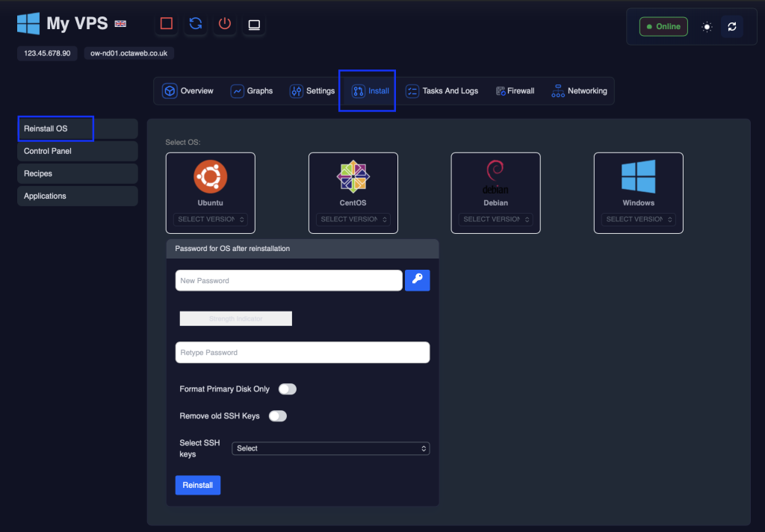
Task: Select the Ubuntu logo
Action: [210, 177]
